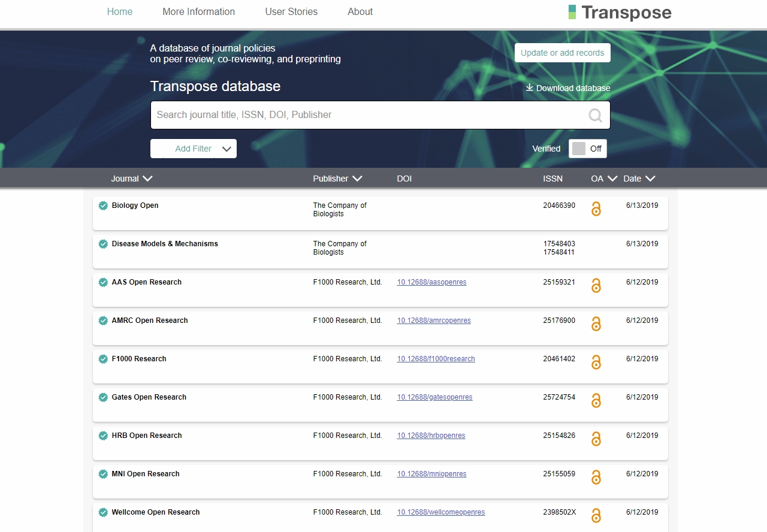Viewport: 767px width, 532px height.
Task: Click ISSN 20466390
Action: 559,205
